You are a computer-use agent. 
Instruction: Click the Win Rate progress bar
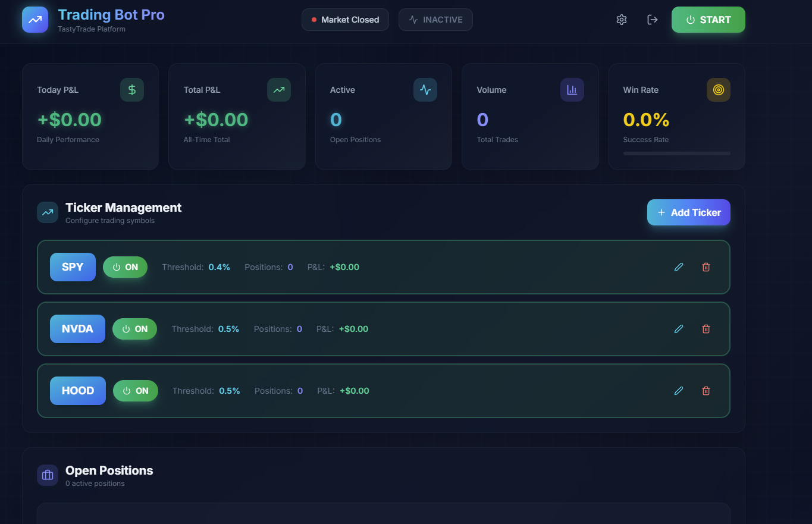677,153
